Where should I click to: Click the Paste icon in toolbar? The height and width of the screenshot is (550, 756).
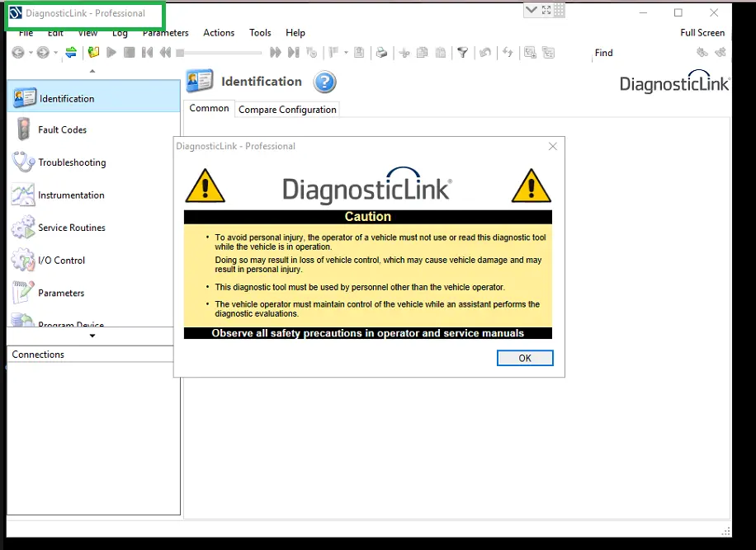441,52
